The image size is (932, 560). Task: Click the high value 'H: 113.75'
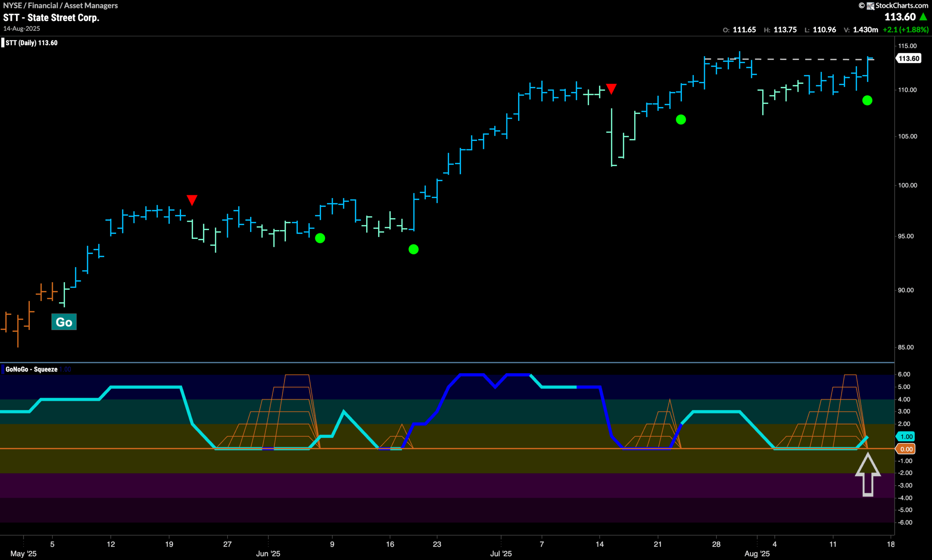tap(780, 29)
